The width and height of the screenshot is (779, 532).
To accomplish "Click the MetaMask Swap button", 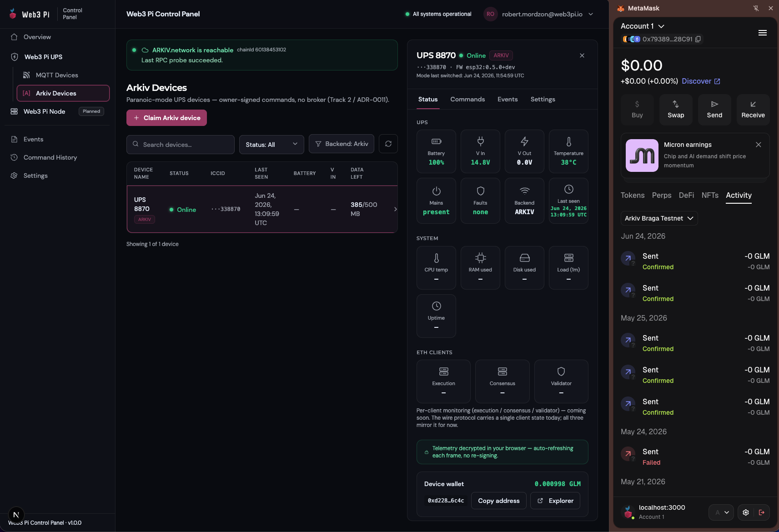I will click(676, 110).
